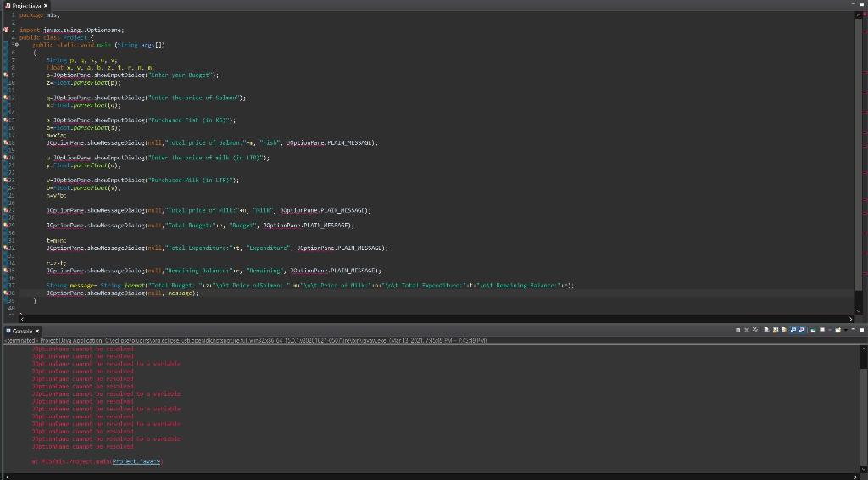
Task: Open the Console view dropdown arrow
Action: point(845,331)
